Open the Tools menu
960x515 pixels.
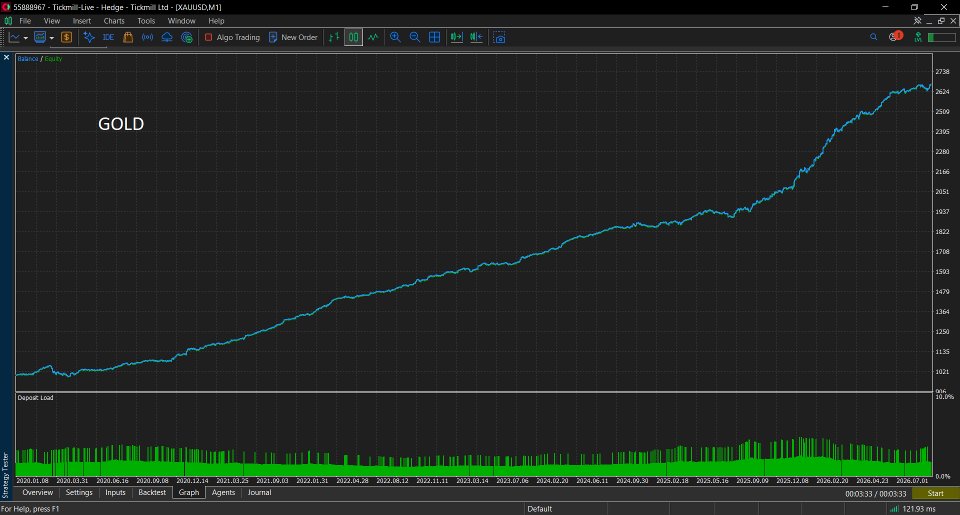146,21
